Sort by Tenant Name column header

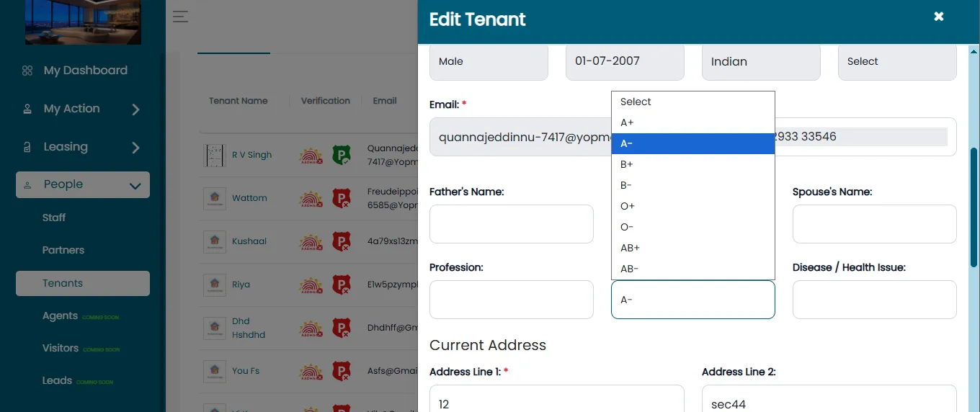coord(238,101)
